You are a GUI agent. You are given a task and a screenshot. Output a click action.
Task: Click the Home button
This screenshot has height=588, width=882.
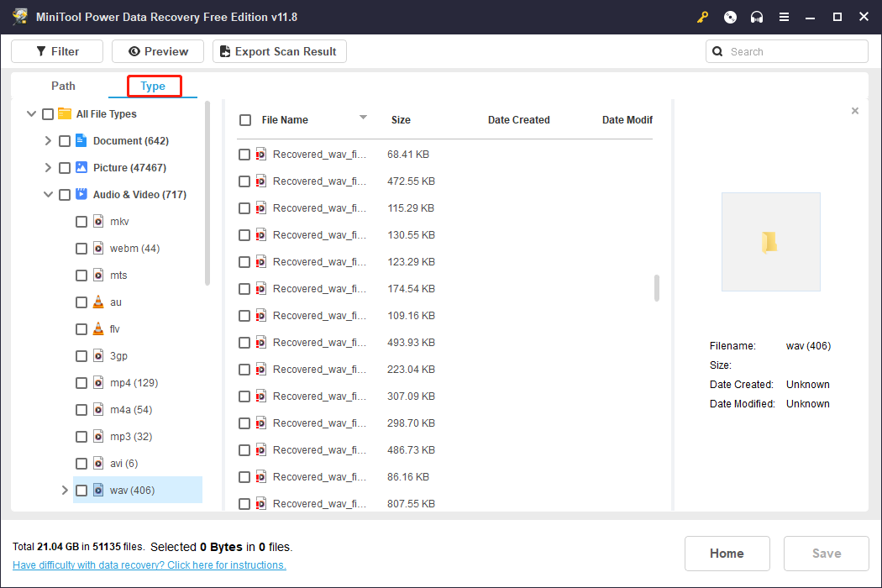click(727, 553)
